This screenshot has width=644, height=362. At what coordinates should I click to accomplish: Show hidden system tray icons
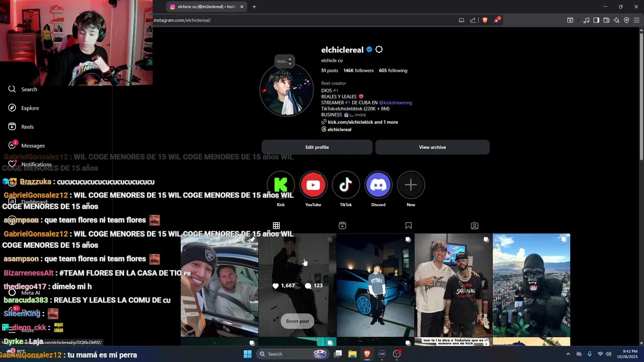pos(568,354)
